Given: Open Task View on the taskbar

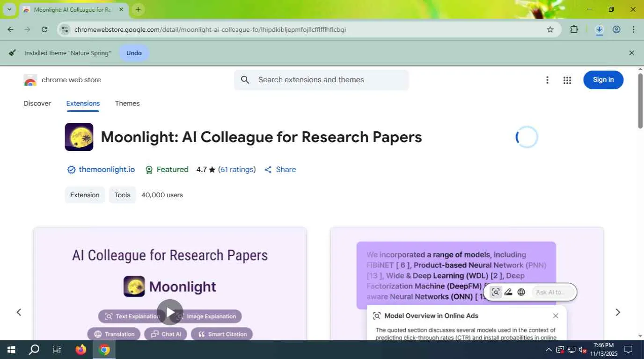Looking at the screenshot, I should click(x=57, y=350).
